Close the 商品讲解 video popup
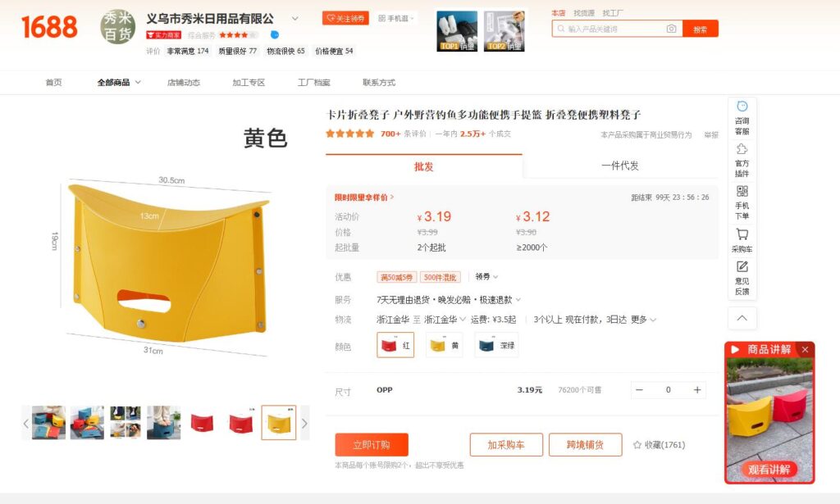The image size is (840, 504). click(805, 349)
